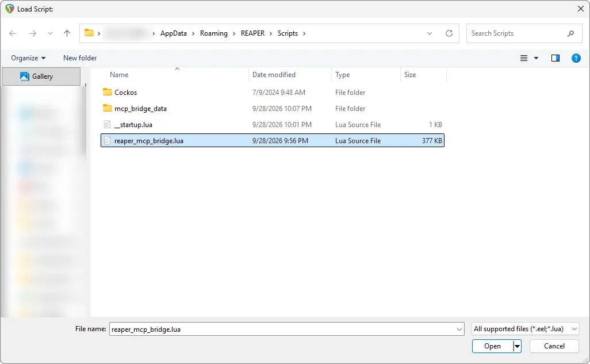Image resolution: width=590 pixels, height=364 pixels.
Task: Close the Load Script dialog
Action: (581, 9)
